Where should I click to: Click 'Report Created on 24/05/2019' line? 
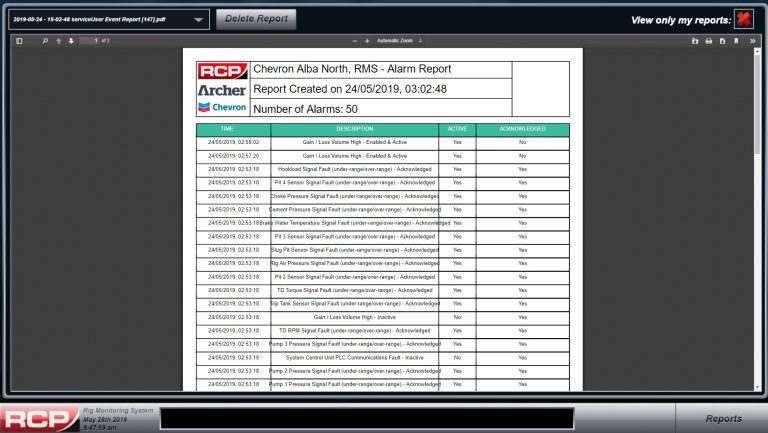point(350,89)
